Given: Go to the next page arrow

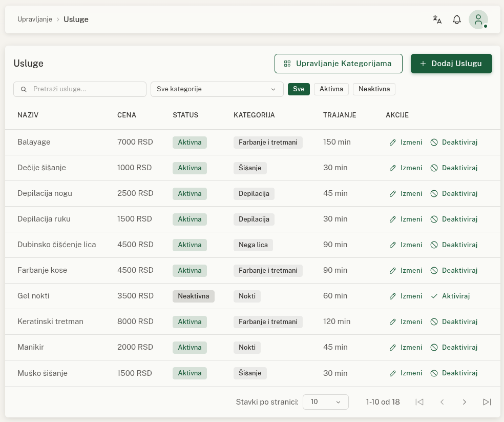Looking at the screenshot, I should coord(465,402).
